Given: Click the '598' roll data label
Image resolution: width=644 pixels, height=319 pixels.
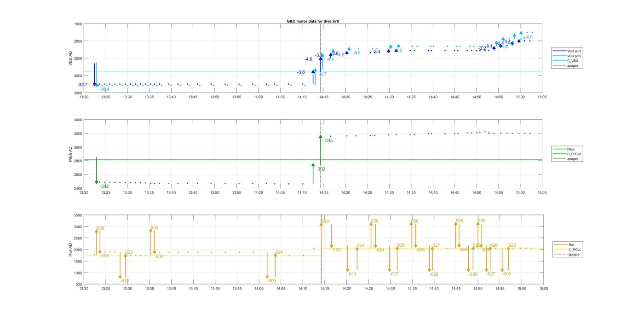Looking at the screenshot, I should (325, 221).
